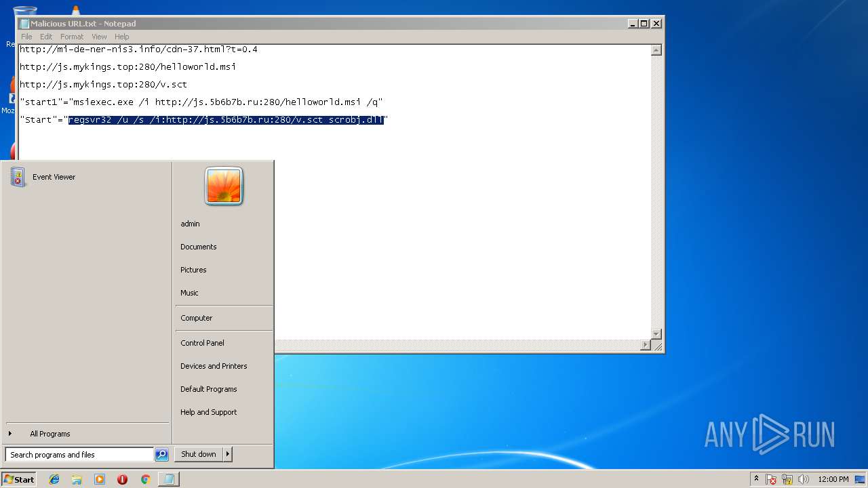Launch Opera browser from taskbar
The image size is (868, 488).
point(122,479)
